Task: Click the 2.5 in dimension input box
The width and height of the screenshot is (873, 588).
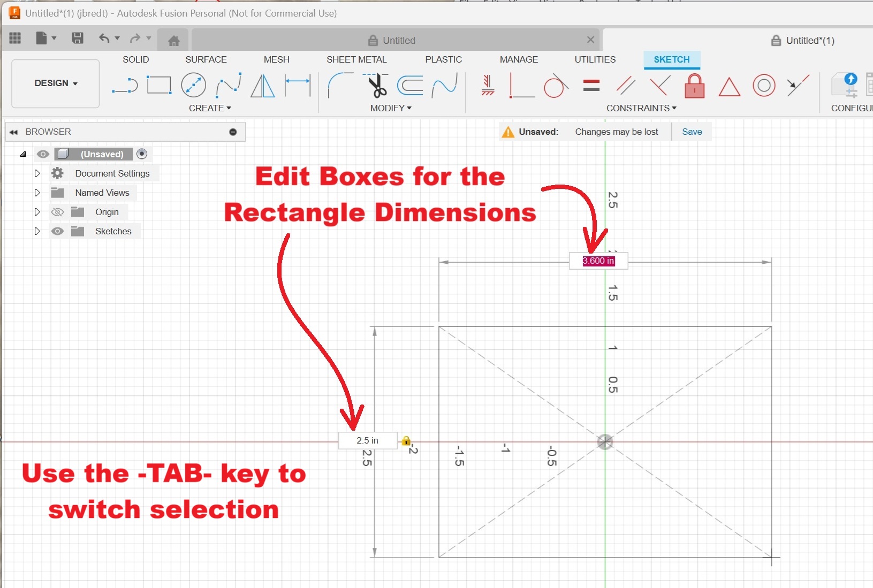Action: [368, 440]
